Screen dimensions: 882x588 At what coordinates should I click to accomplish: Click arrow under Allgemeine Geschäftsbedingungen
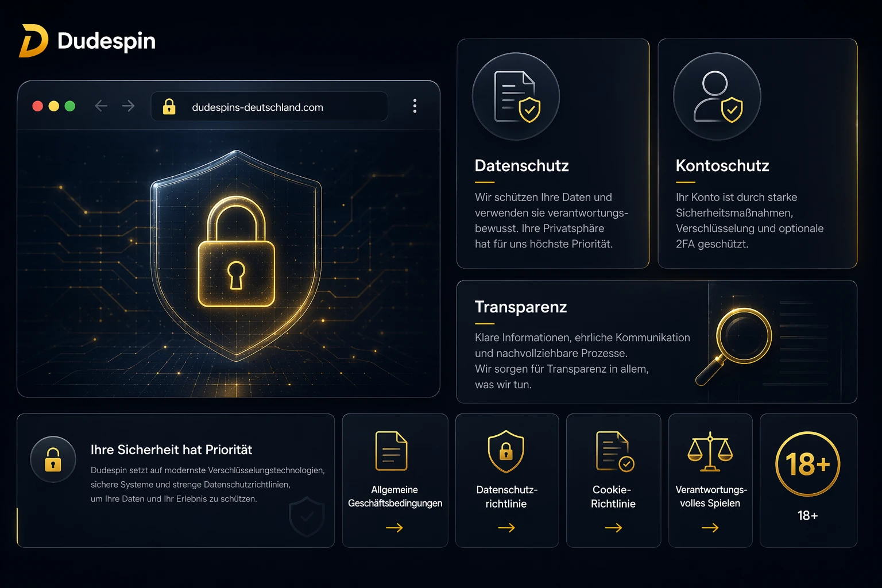point(394,528)
